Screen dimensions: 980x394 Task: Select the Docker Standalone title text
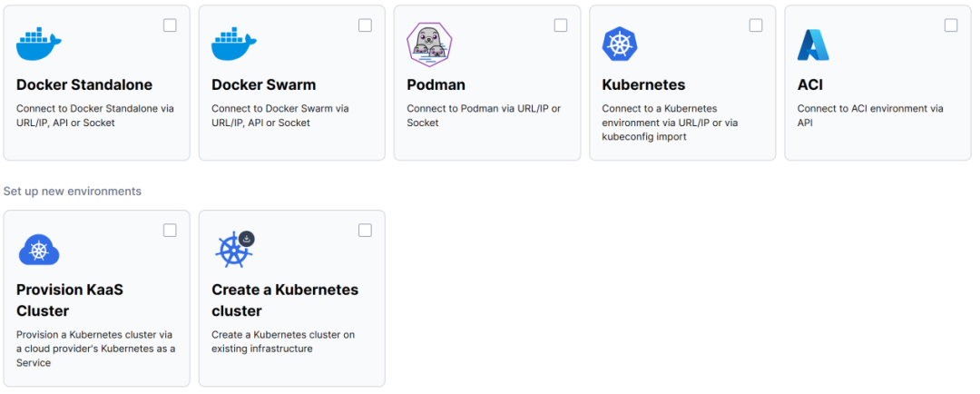(84, 84)
